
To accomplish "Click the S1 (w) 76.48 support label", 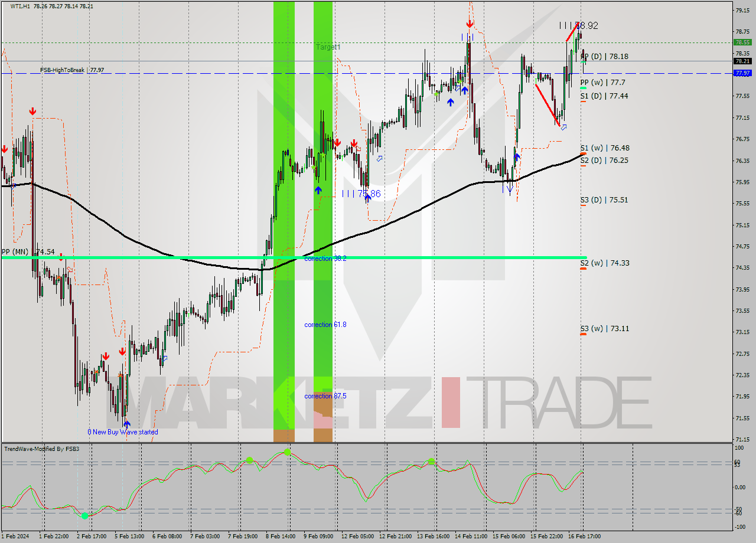I will pyautogui.click(x=604, y=148).
